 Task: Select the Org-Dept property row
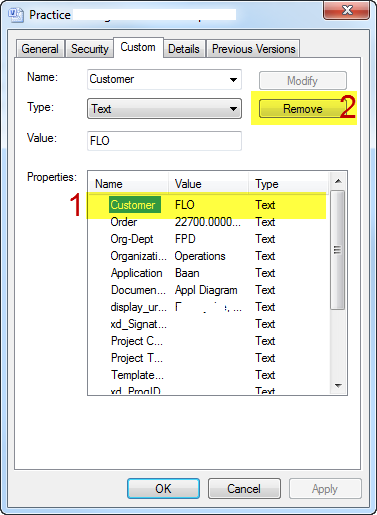tap(207, 239)
